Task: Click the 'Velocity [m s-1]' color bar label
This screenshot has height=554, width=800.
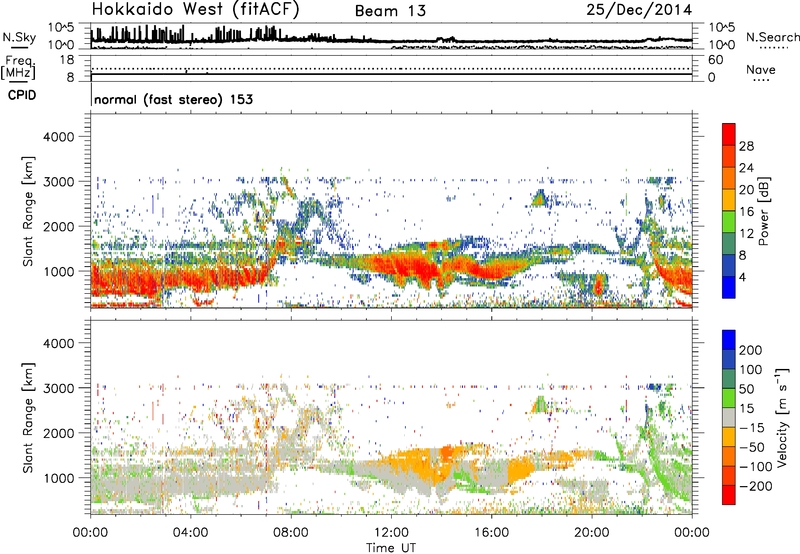Action: point(782,417)
